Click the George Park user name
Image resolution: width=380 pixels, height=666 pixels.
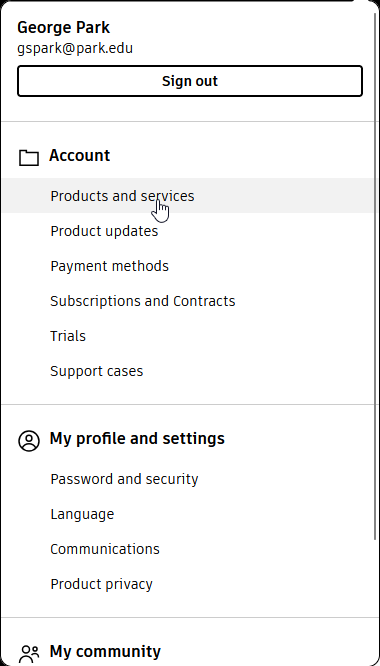pos(63,28)
